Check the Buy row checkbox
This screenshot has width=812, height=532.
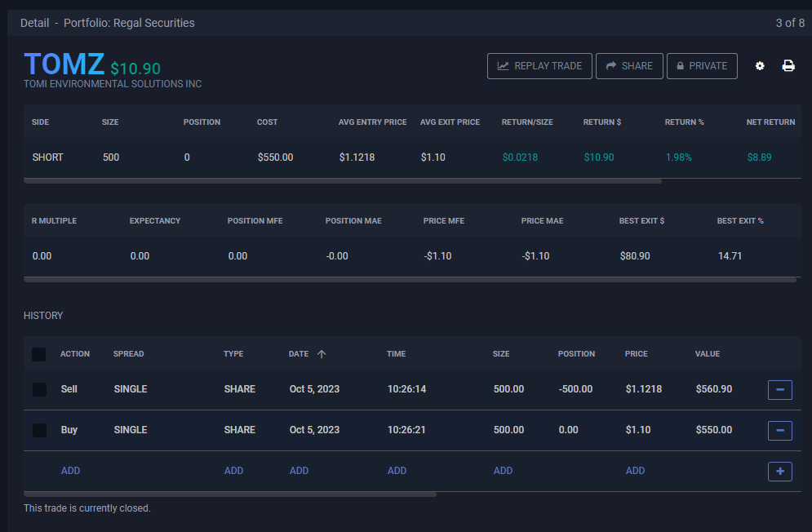(x=39, y=430)
